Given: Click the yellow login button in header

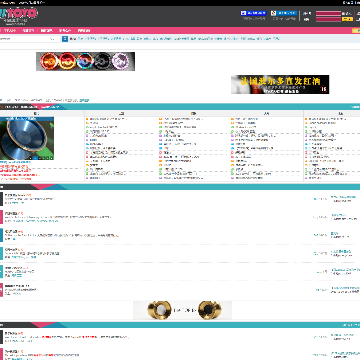Looking at the screenshot, I should [x=347, y=19].
